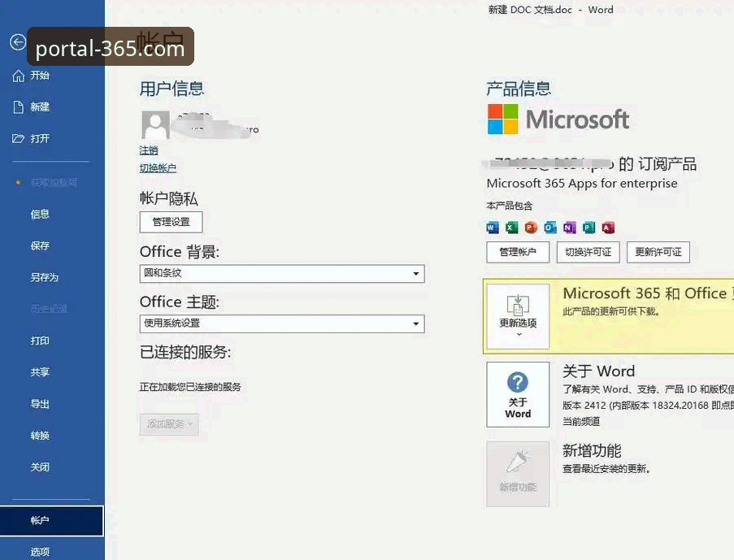Open the 开始 (Home) menu item
Viewport: 734px width, 560px height.
[x=40, y=76]
